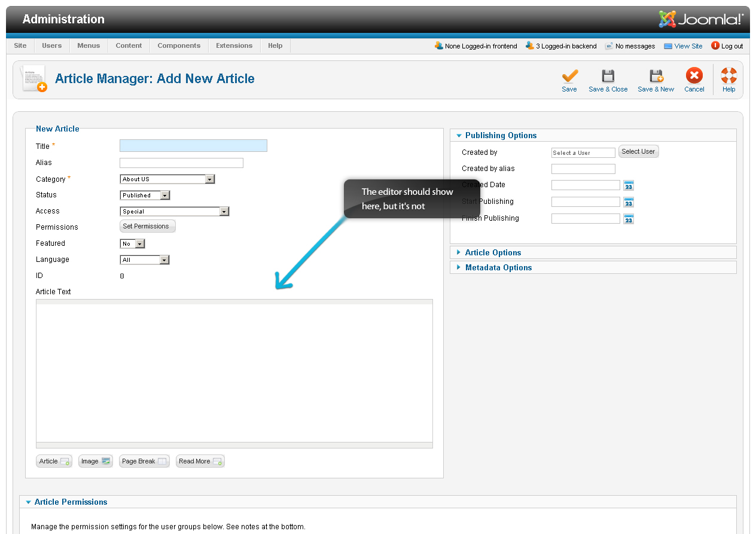Click the Log out icon
Image resolution: width=756 pixels, height=534 pixels.
[715, 45]
